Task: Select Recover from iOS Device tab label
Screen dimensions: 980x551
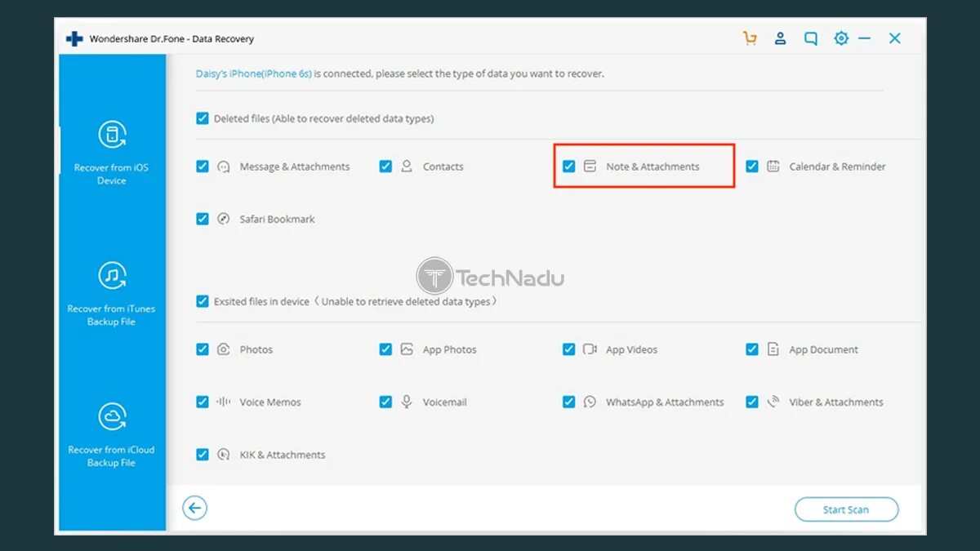Action: [112, 174]
